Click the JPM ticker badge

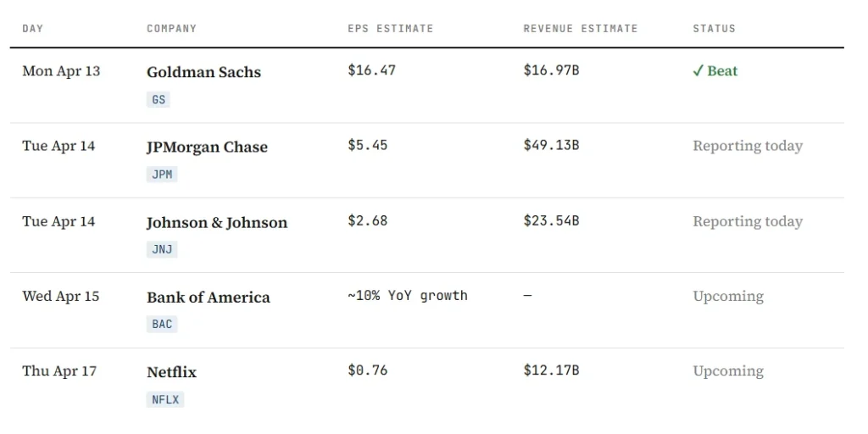click(161, 175)
